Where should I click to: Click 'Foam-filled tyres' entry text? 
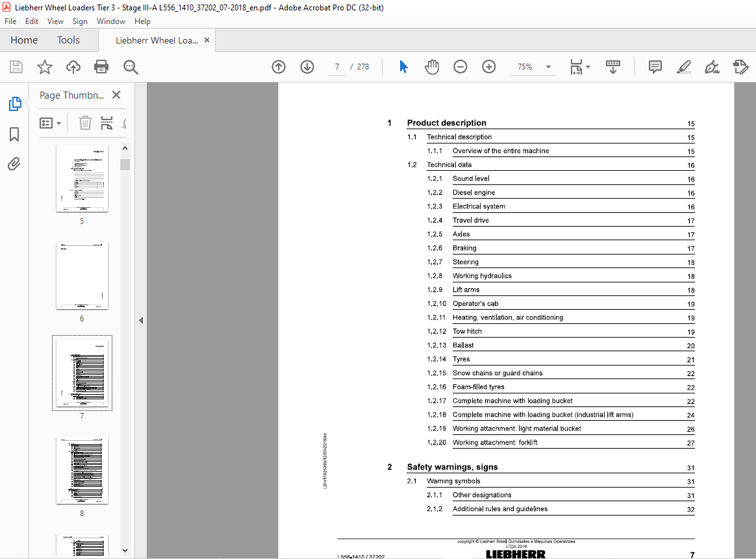[x=478, y=387]
